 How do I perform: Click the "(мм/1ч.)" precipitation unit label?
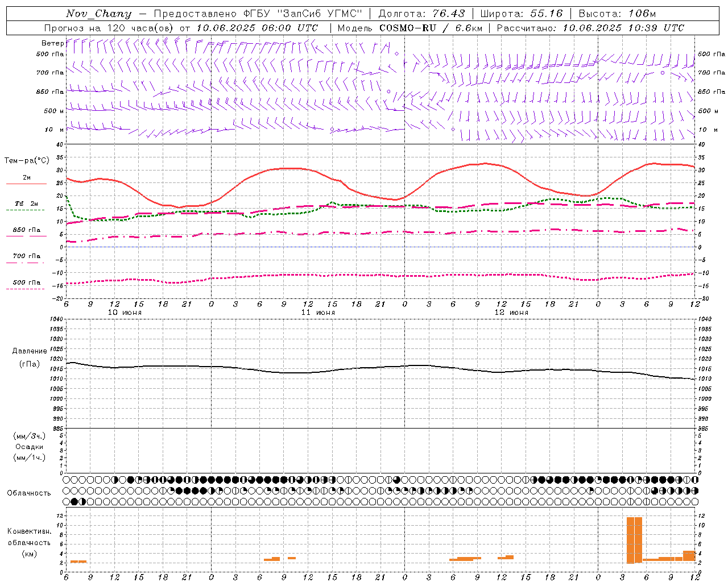pyautogui.click(x=30, y=458)
